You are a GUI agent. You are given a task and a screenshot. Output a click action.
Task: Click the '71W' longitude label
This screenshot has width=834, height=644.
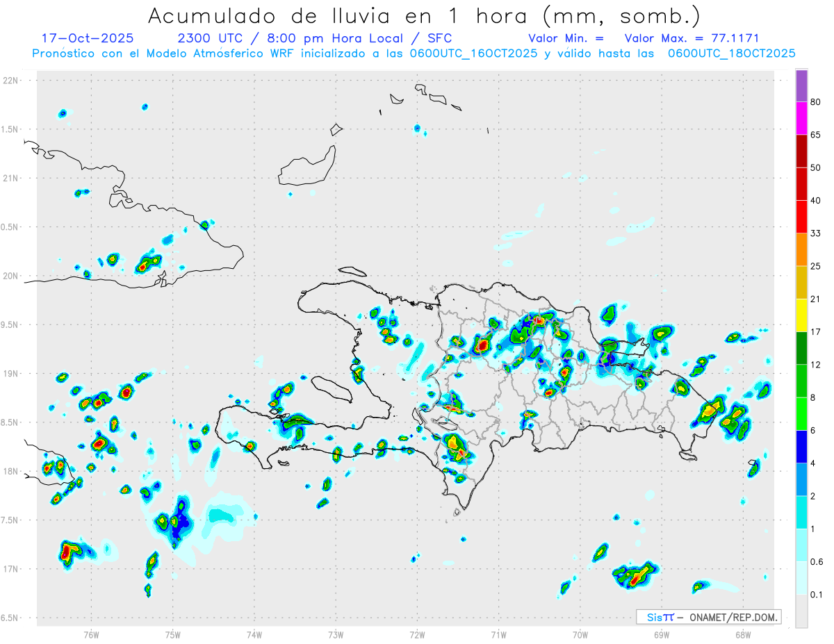coord(498,635)
